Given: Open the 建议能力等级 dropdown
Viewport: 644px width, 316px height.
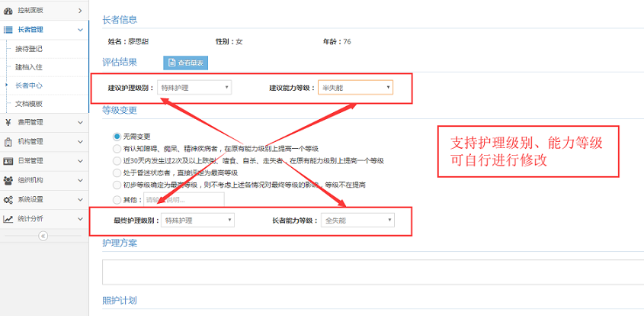Looking at the screenshot, I should click(355, 88).
